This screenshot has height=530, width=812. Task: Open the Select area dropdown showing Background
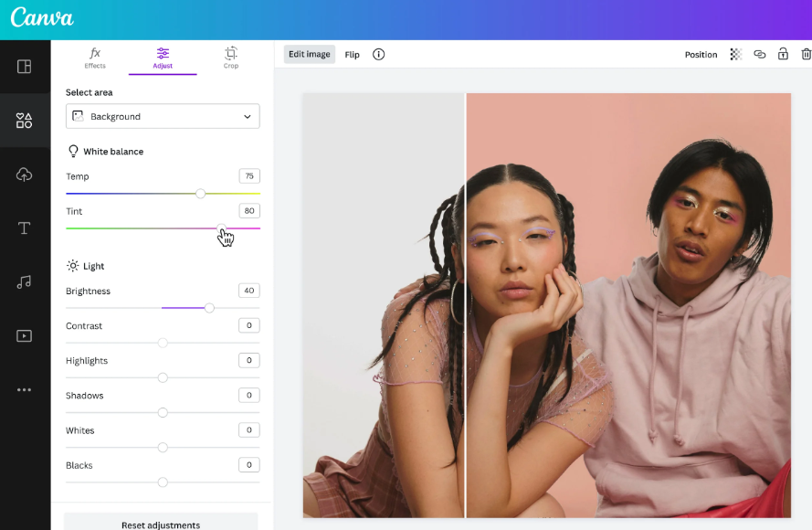point(162,116)
